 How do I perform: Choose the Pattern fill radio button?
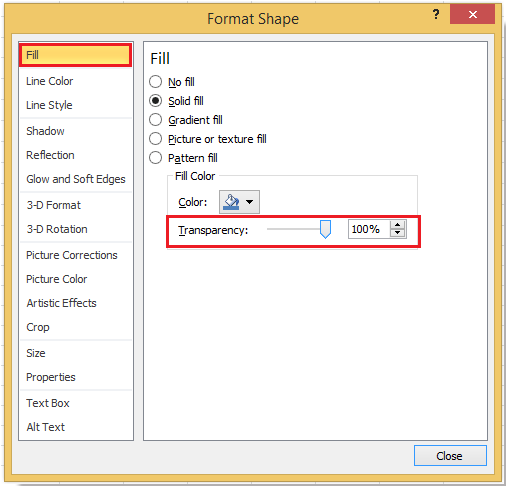(155, 158)
